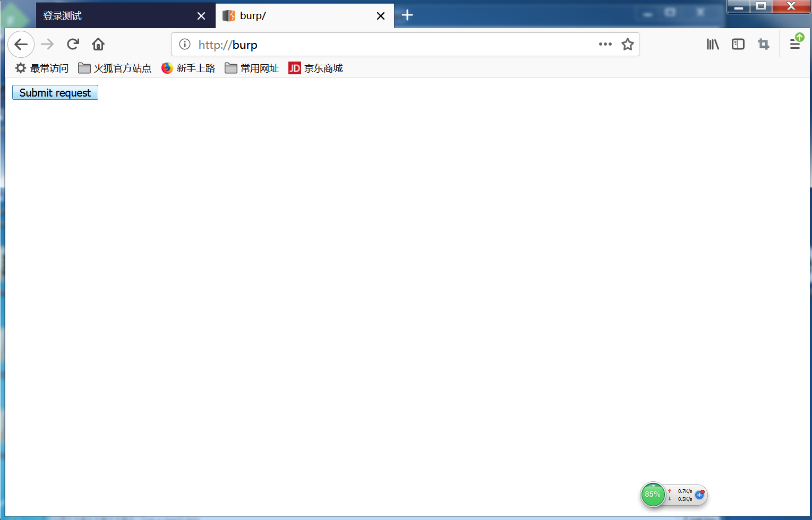Click the Submit request button
Screen dimensions: 812x520
pos(55,93)
